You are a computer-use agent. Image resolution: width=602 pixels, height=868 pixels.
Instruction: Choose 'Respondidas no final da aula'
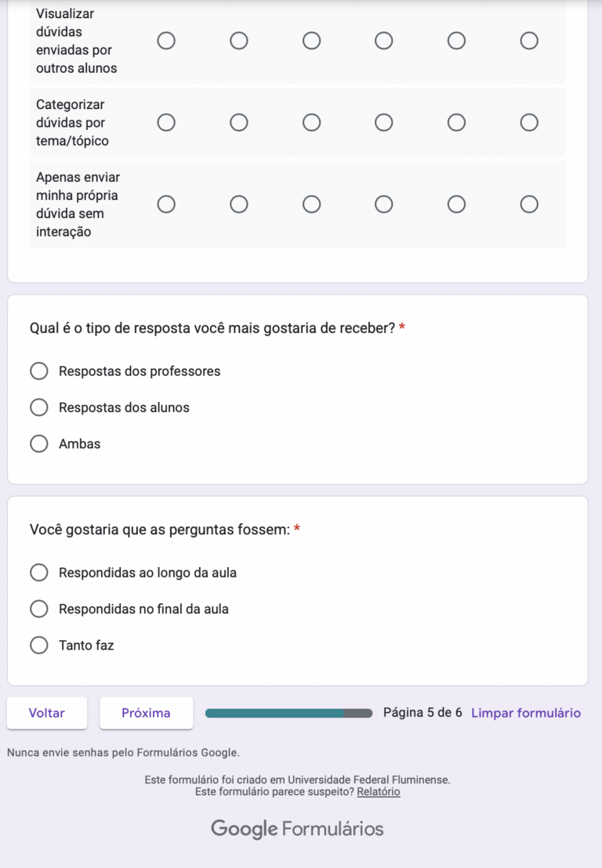(x=39, y=609)
